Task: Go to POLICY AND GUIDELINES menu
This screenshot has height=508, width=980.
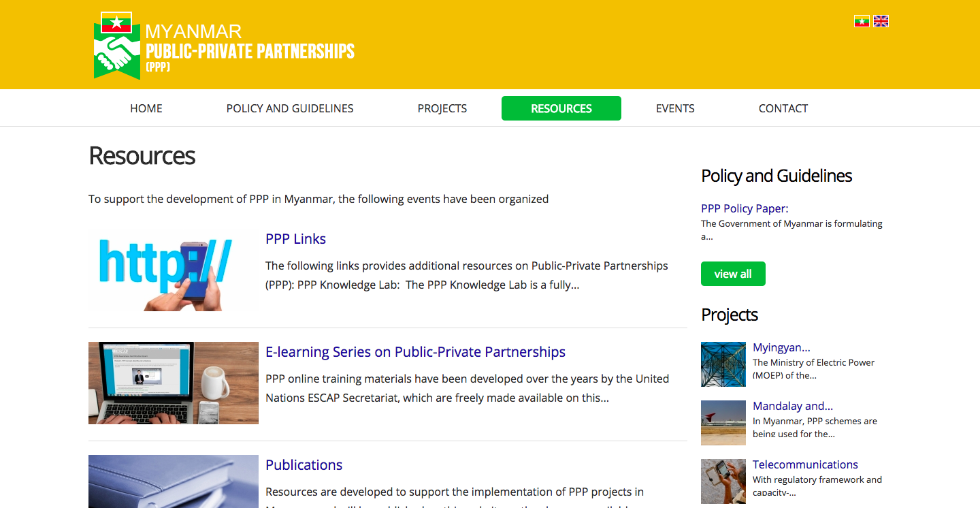Action: pos(290,108)
